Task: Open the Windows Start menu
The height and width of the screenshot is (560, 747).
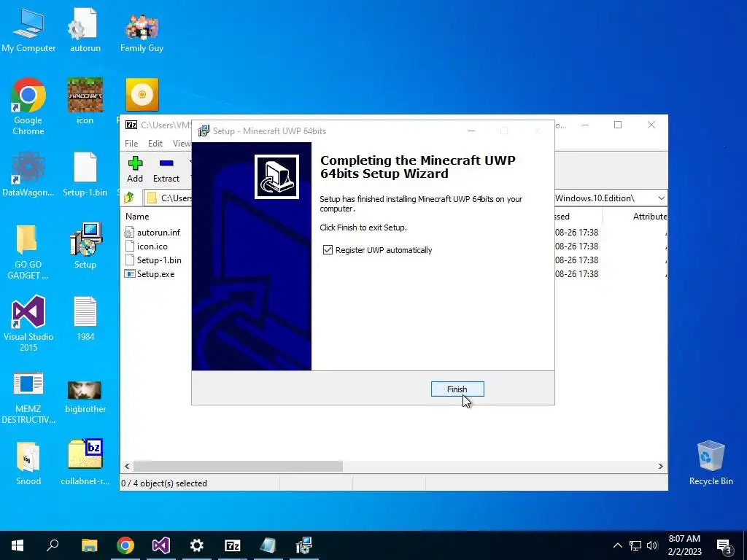Action: [18, 545]
